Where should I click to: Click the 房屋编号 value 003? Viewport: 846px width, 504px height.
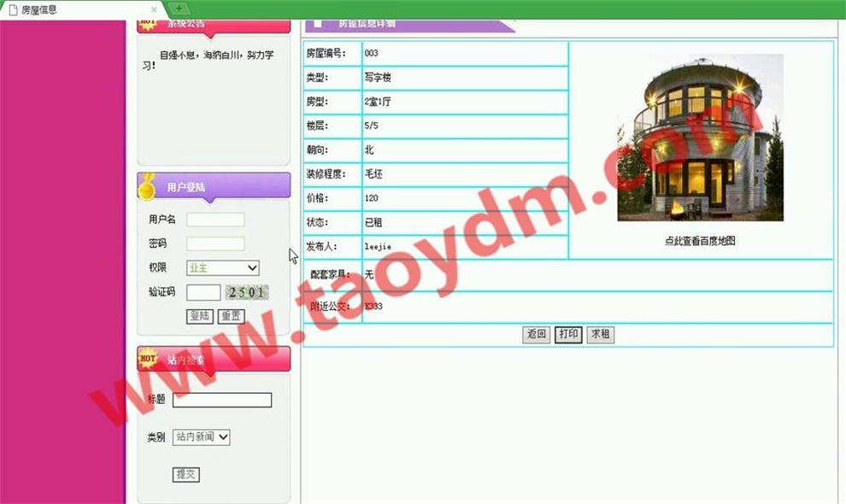(371, 53)
